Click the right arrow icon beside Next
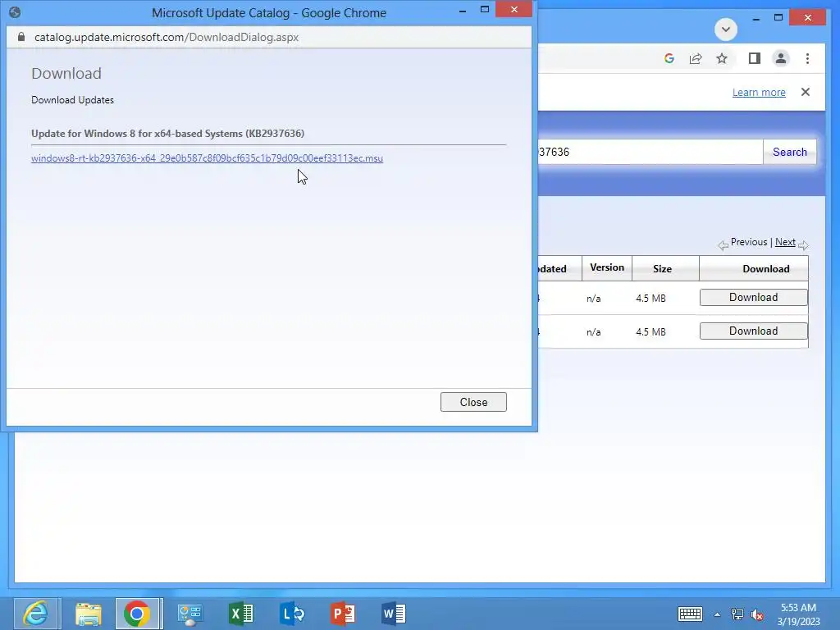The height and width of the screenshot is (630, 840). pyautogui.click(x=803, y=245)
